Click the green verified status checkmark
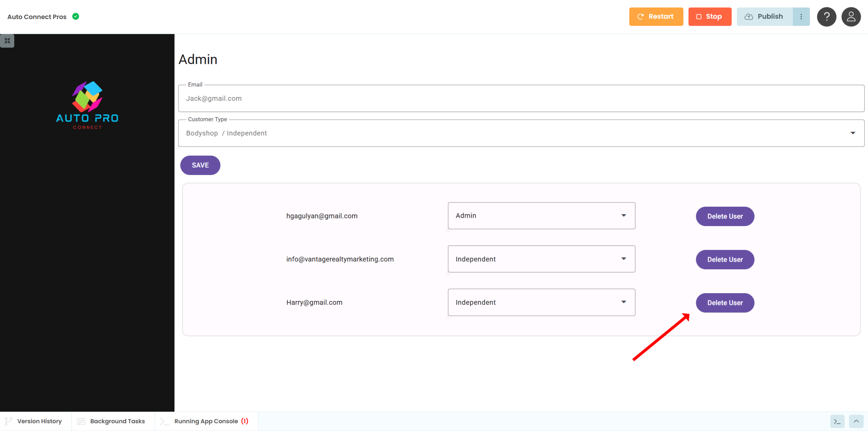Viewport: 868px width, 431px height. [76, 16]
